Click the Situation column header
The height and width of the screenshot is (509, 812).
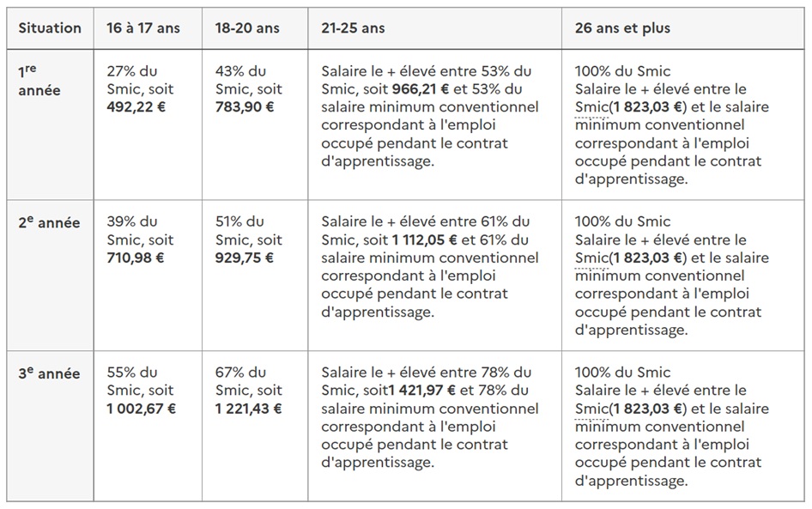50,28
